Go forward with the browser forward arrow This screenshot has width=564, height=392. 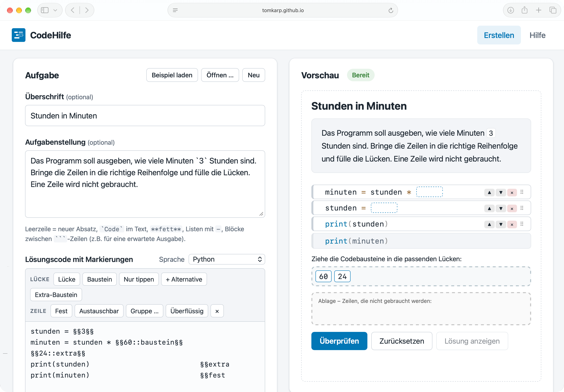pos(87,10)
